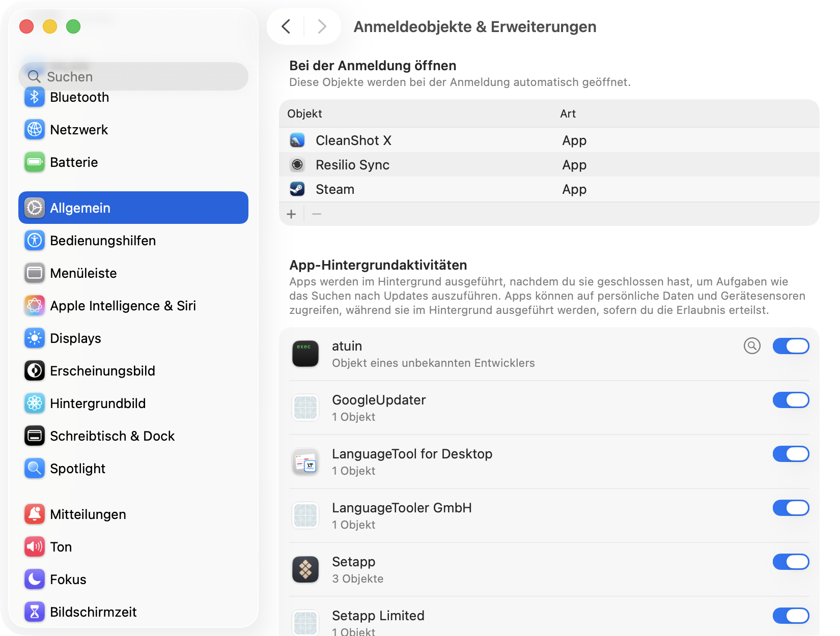This screenshot has width=840, height=636.
Task: Add a login item with plus button
Action: tap(291, 214)
